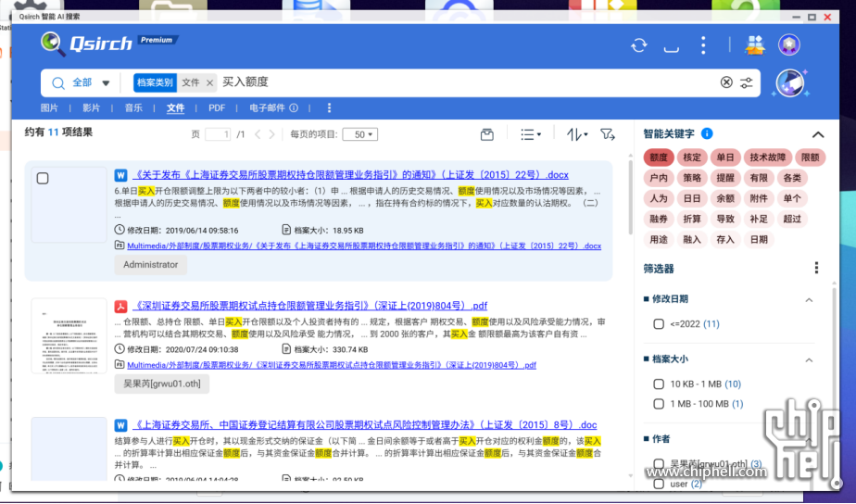Open advanced search options slider icon

(x=747, y=82)
